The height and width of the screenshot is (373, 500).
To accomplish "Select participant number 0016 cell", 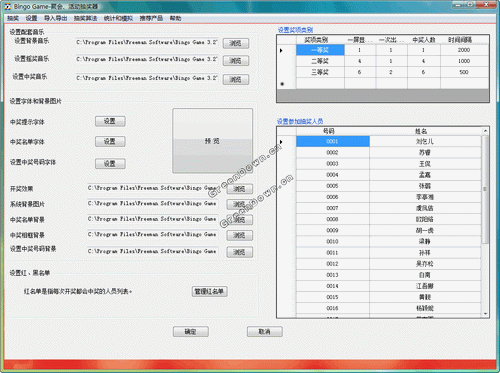I will 333,308.
